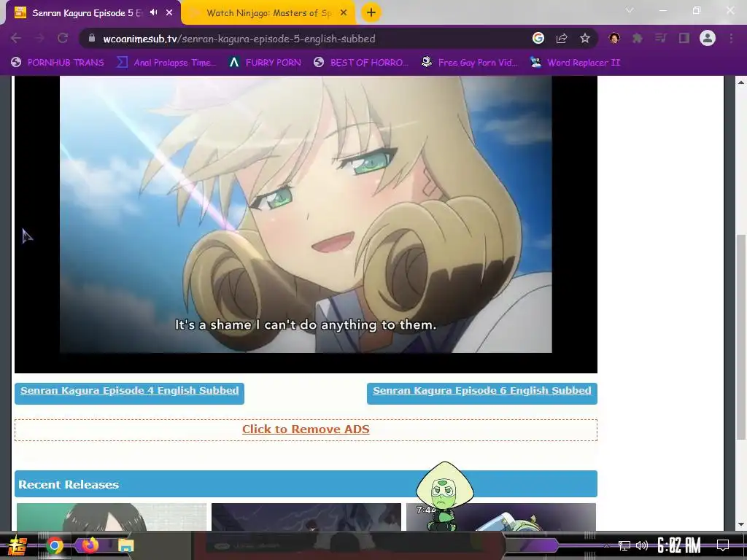Screen dimensions: 747x560
Task: Open the Recent Releases thumbnail marked 7:44
Action: (501, 517)
